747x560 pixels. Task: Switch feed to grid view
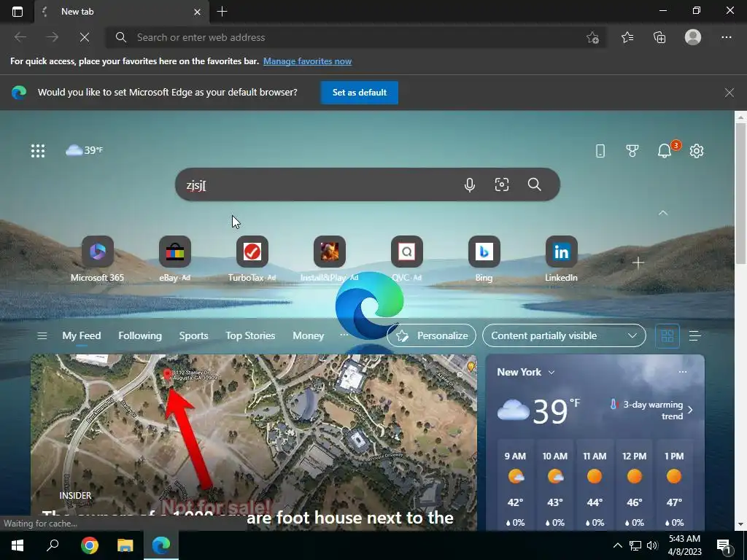pos(667,335)
